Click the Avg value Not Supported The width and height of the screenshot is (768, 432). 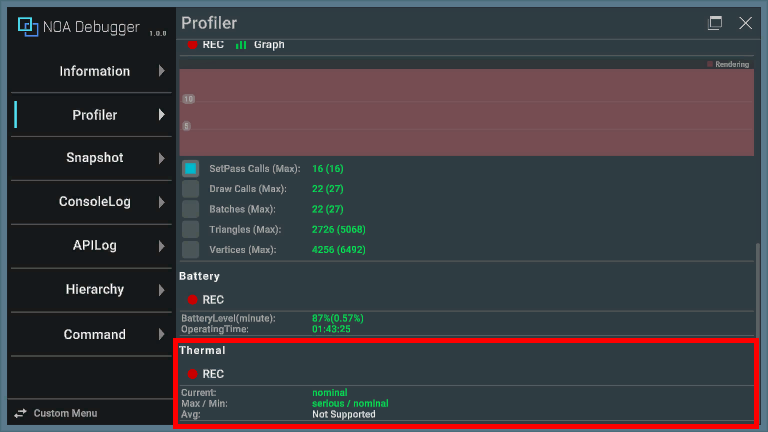pos(344,414)
